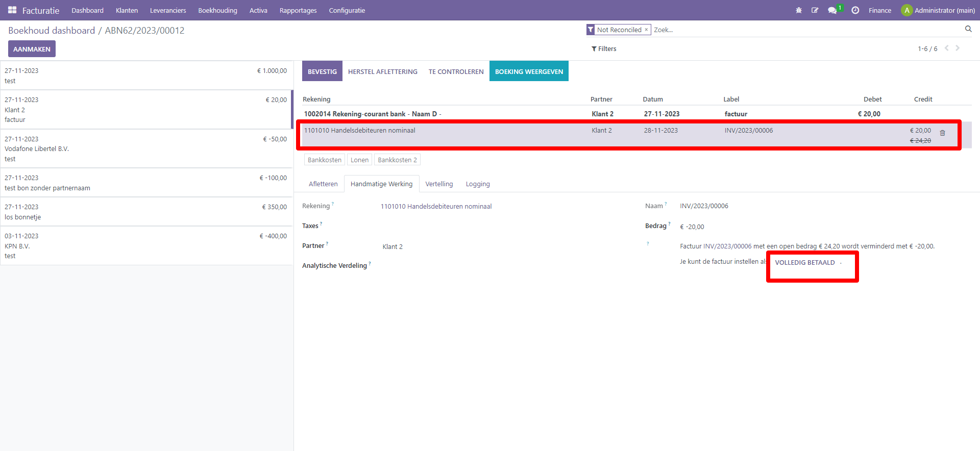The width and height of the screenshot is (980, 451).
Task: Switch to the Afletteren tab
Action: click(323, 184)
